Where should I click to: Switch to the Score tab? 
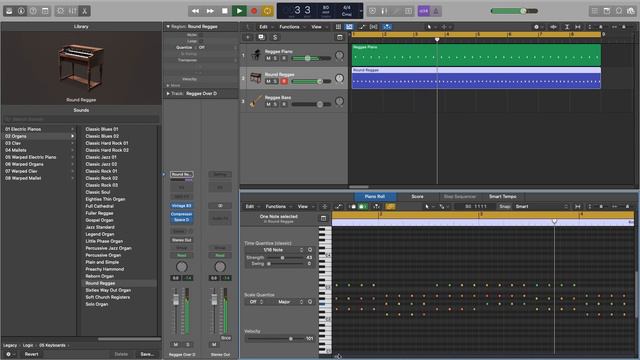[x=417, y=196]
